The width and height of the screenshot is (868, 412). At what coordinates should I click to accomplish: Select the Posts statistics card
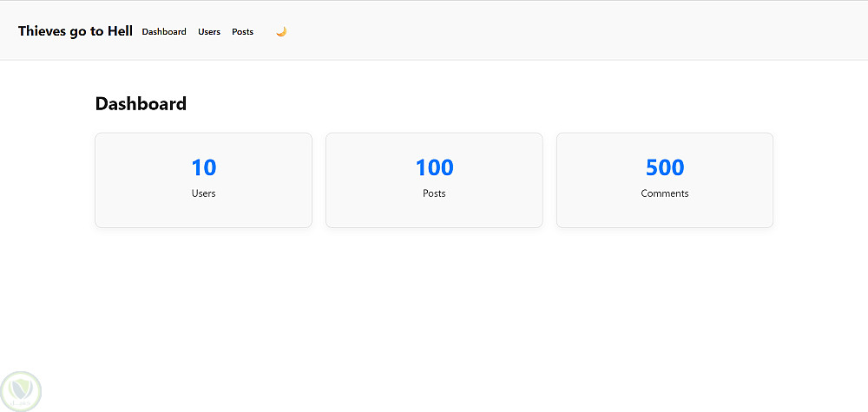pos(434,213)
